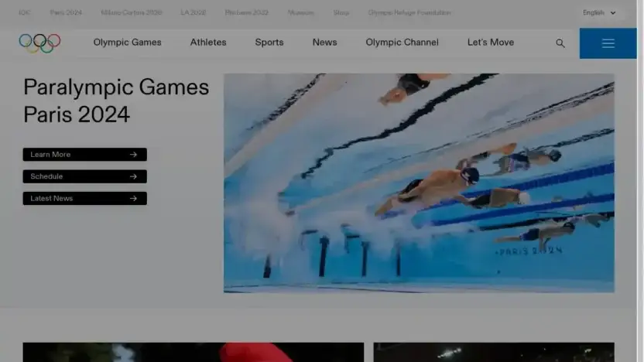Open the Olympic Refuge Foundation link

pos(409,12)
